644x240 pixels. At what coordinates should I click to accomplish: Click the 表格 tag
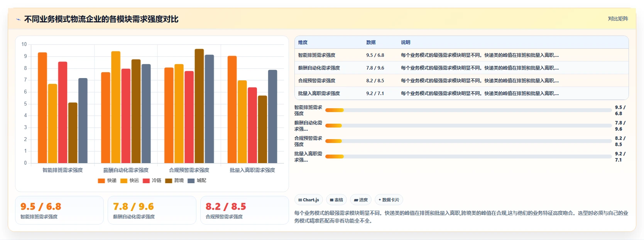[x=336, y=200]
